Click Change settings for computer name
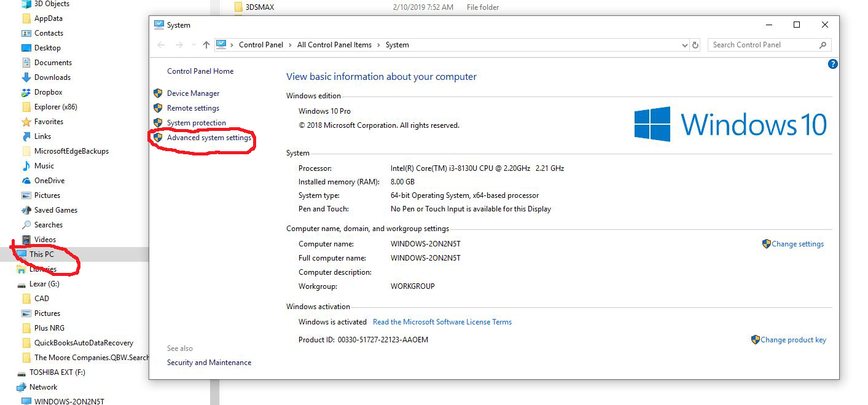 [x=797, y=244]
